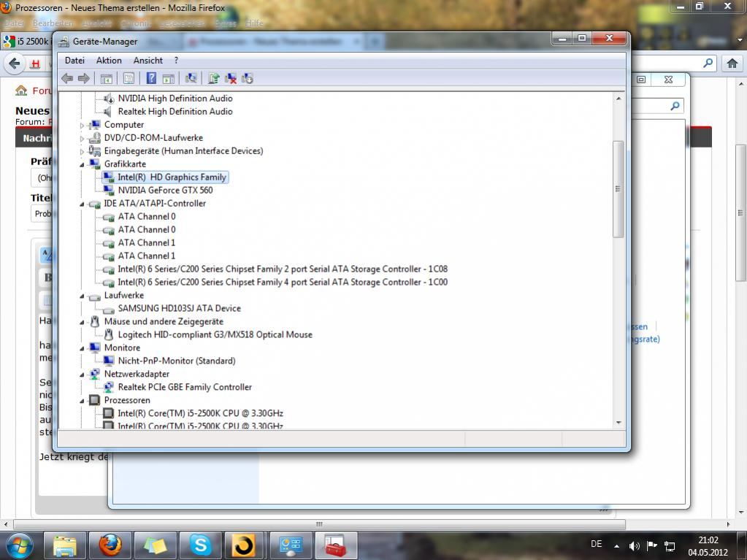Click the Geräte-Manager scroll down arrow
Screen dimensions: 747x560
618,423
